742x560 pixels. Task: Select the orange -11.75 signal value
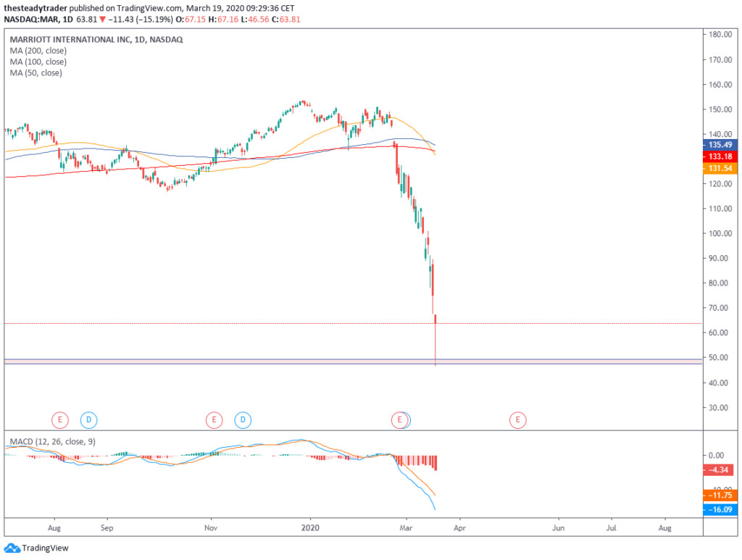[x=720, y=496]
